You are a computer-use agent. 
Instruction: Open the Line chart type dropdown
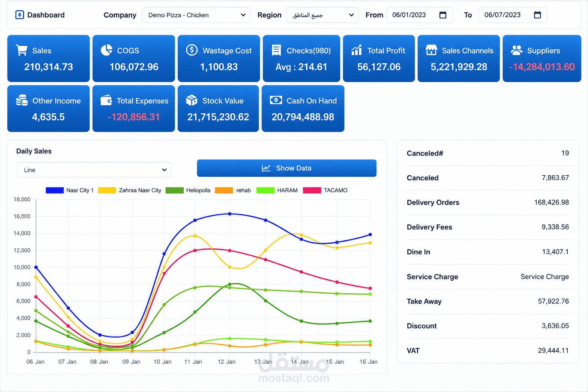94,170
